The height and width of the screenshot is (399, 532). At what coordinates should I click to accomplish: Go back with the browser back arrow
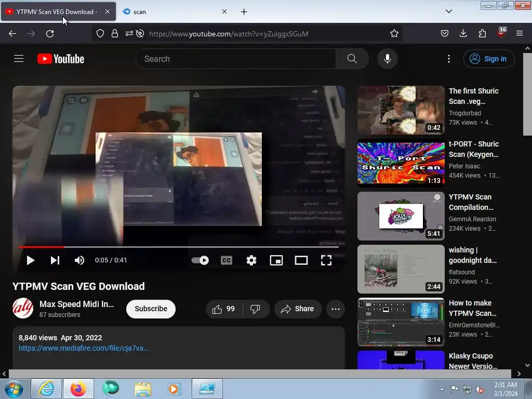point(12,34)
